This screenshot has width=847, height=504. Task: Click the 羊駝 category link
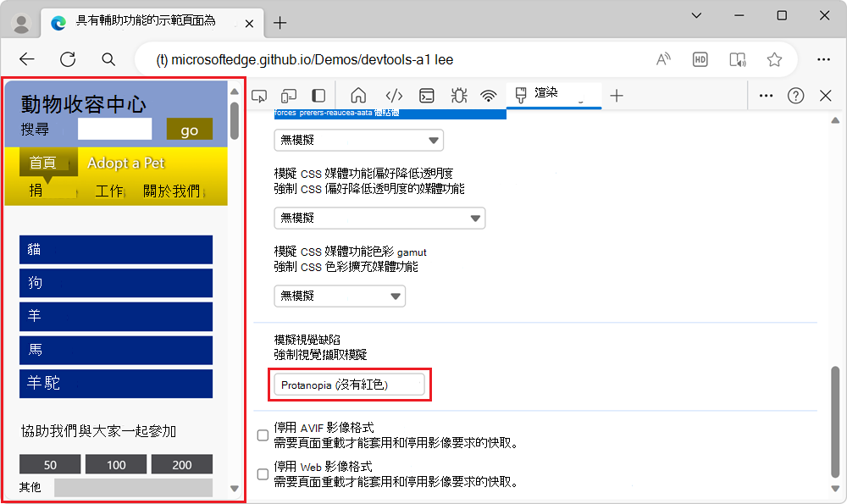[x=115, y=384]
